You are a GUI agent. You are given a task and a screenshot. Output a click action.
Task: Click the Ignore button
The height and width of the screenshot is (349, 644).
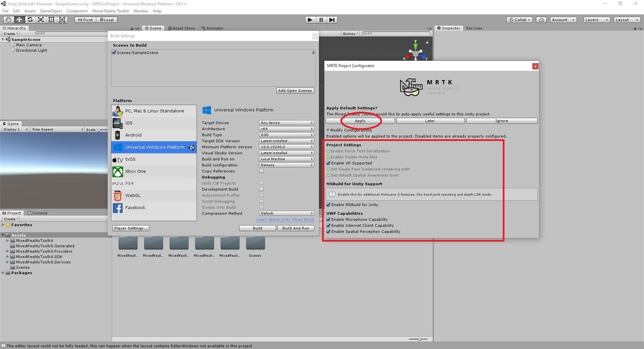(501, 121)
